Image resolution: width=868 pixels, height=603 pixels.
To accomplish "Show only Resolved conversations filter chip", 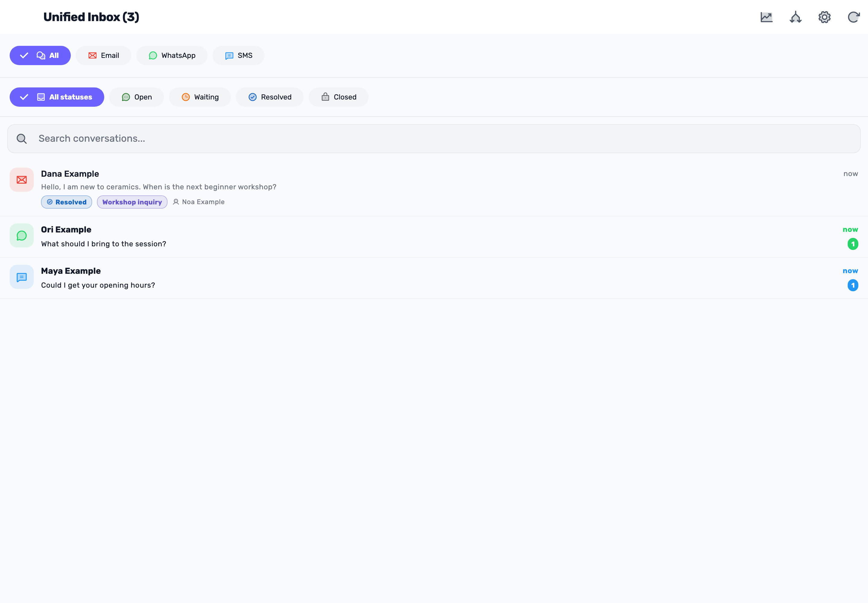I will click(x=270, y=97).
